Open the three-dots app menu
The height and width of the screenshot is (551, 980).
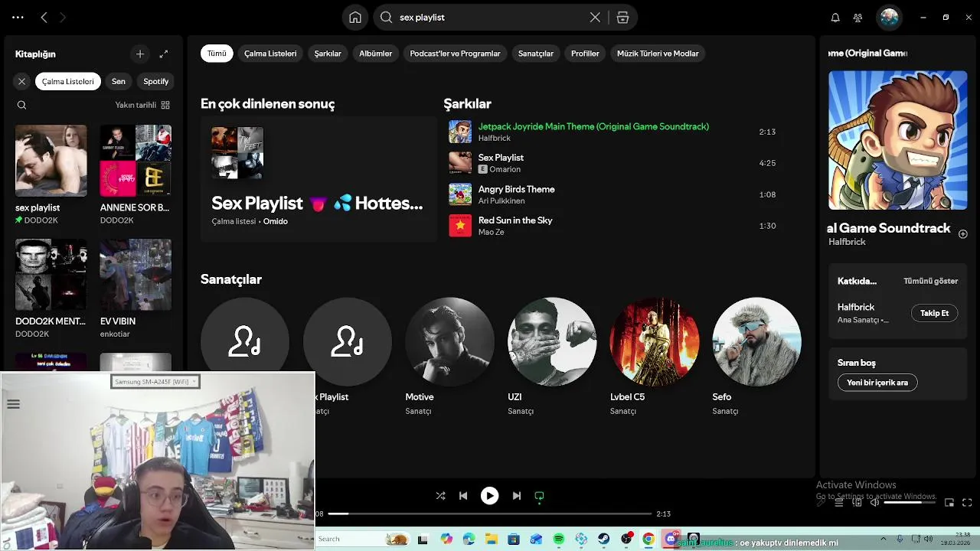tap(18, 17)
